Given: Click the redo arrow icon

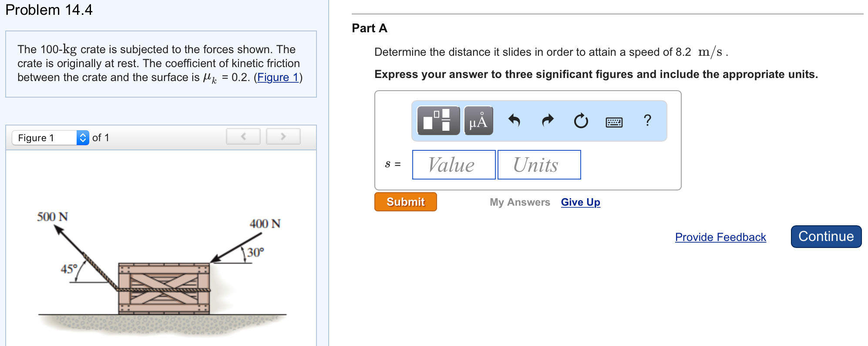Looking at the screenshot, I should coord(548,120).
